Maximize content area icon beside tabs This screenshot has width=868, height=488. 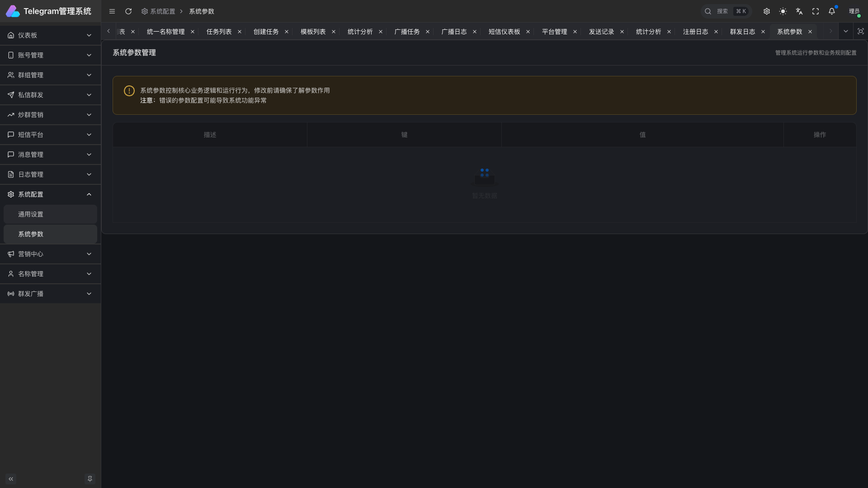860,31
